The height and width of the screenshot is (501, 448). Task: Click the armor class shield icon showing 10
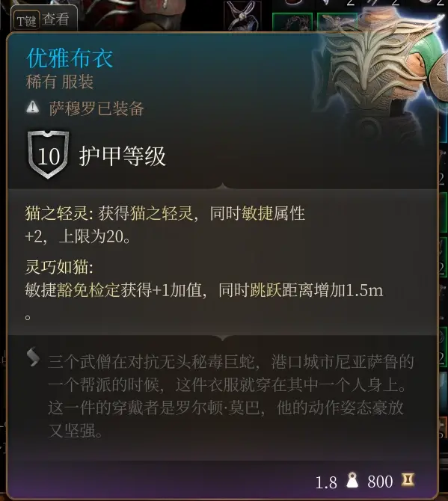coord(49,155)
